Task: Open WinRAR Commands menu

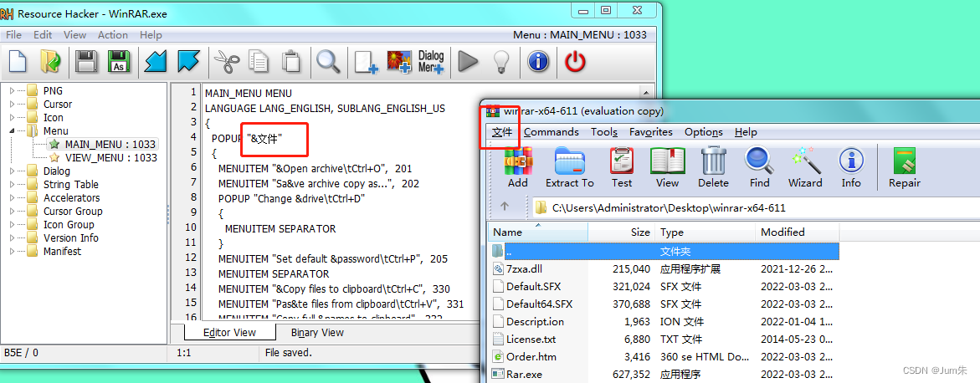Action: [x=552, y=132]
